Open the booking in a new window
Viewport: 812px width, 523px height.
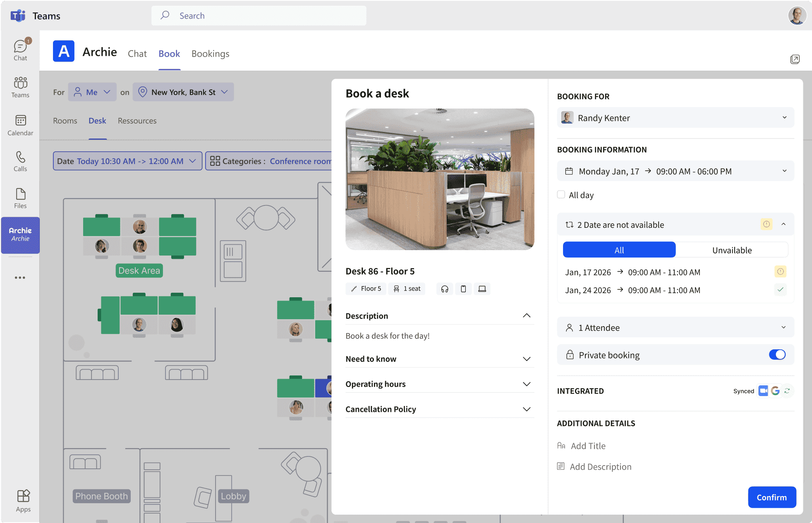click(795, 59)
